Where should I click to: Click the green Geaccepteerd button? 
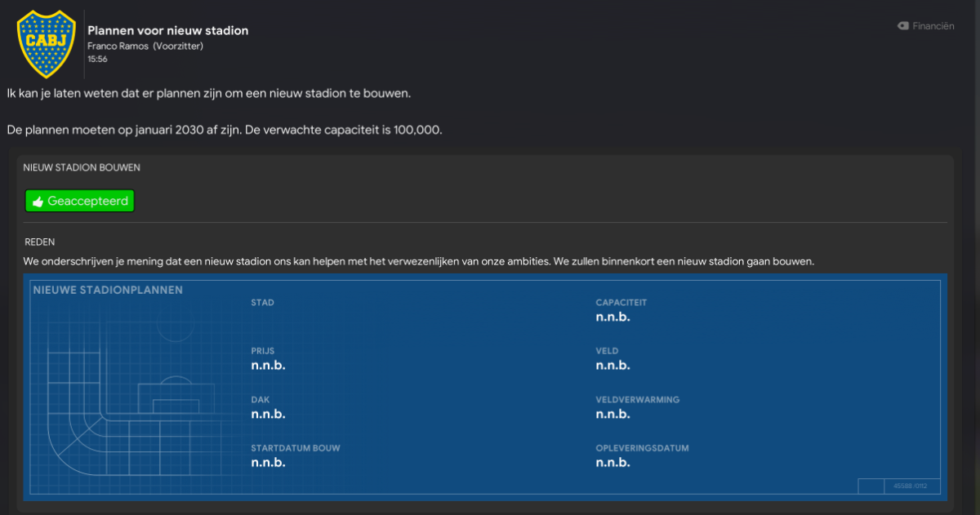(79, 201)
